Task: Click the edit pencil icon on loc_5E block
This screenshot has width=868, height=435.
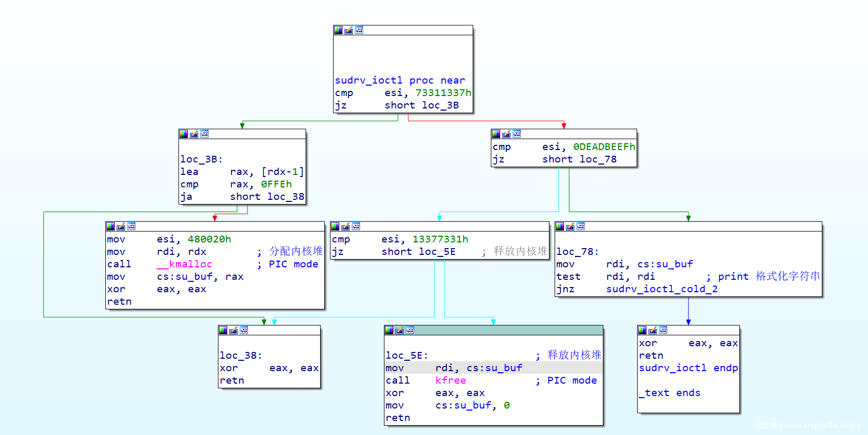Action: coord(399,330)
